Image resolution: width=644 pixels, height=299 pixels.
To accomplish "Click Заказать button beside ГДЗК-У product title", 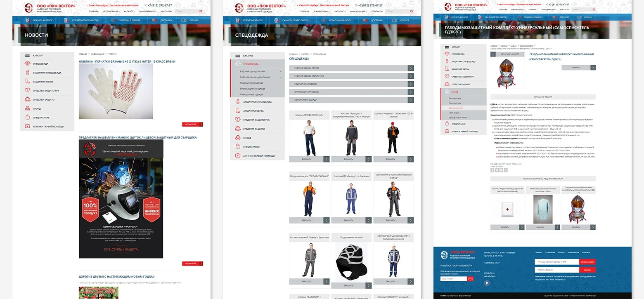I will tap(578, 68).
